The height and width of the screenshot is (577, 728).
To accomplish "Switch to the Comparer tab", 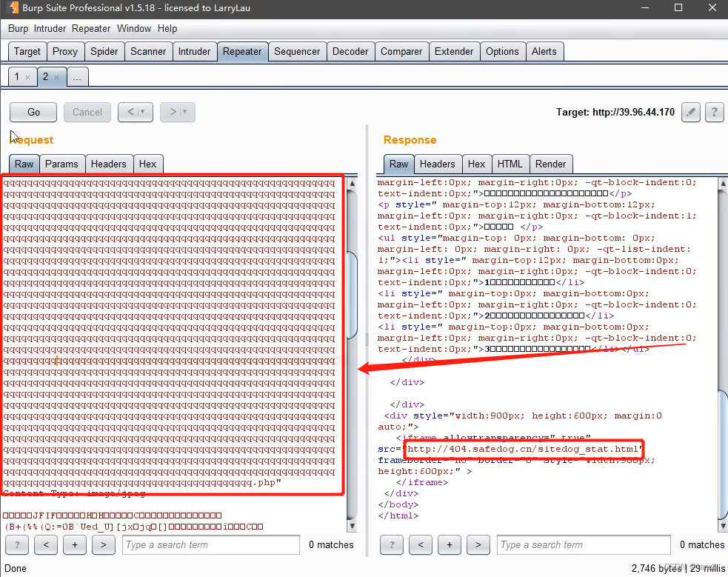I will (x=401, y=52).
